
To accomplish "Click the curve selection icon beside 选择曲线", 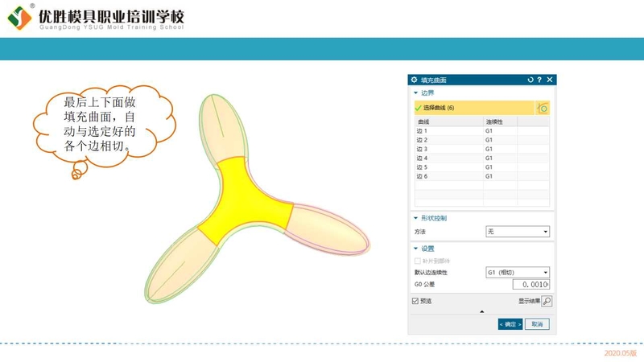I will (x=543, y=108).
